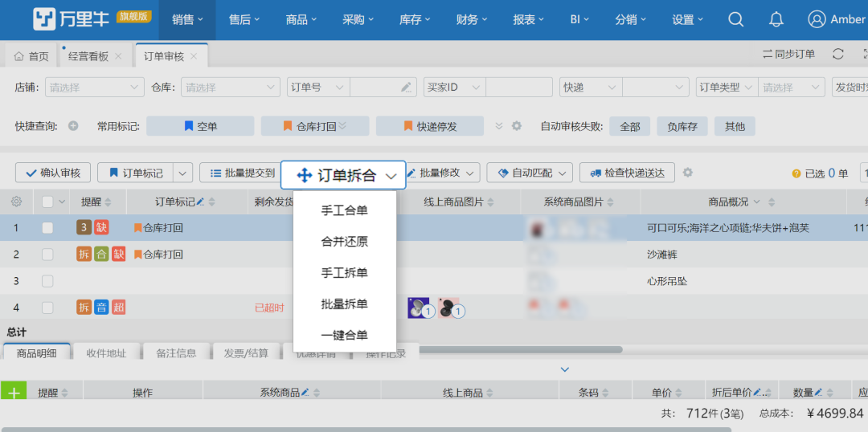Open the notification bell icon
Viewport: 868px width, 432px height.
pyautogui.click(x=776, y=19)
